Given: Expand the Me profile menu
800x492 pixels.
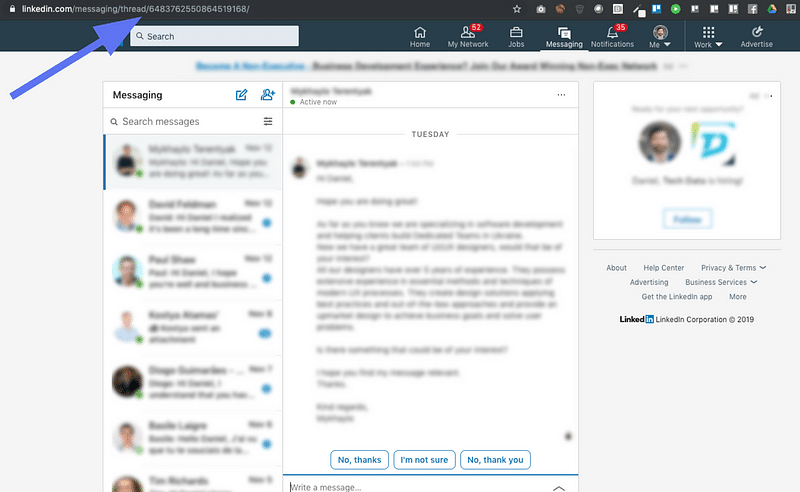Looking at the screenshot, I should [x=660, y=37].
